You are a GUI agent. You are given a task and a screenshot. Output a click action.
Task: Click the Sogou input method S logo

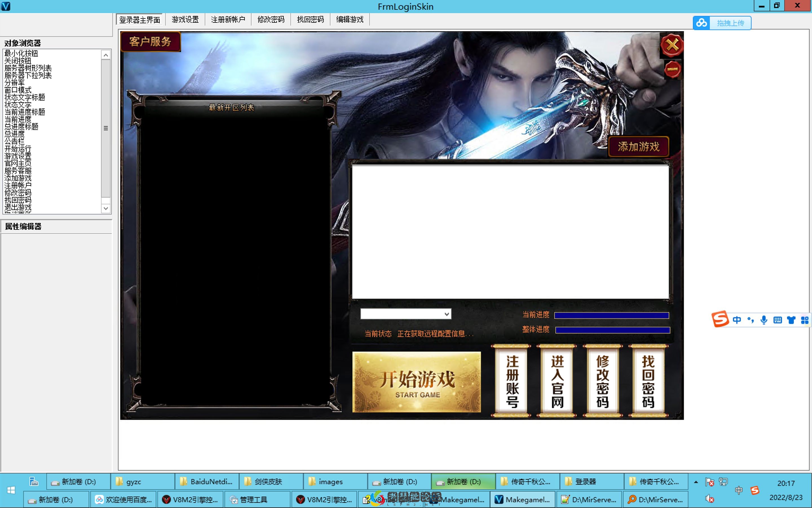pos(720,319)
